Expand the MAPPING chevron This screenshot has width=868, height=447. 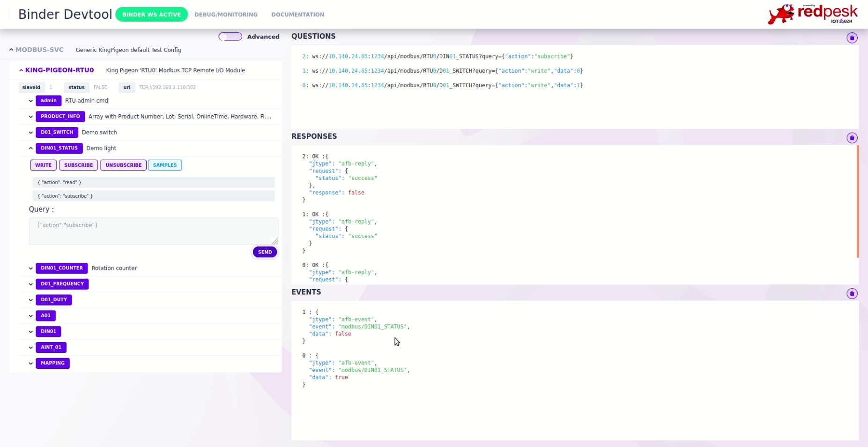pos(31,363)
